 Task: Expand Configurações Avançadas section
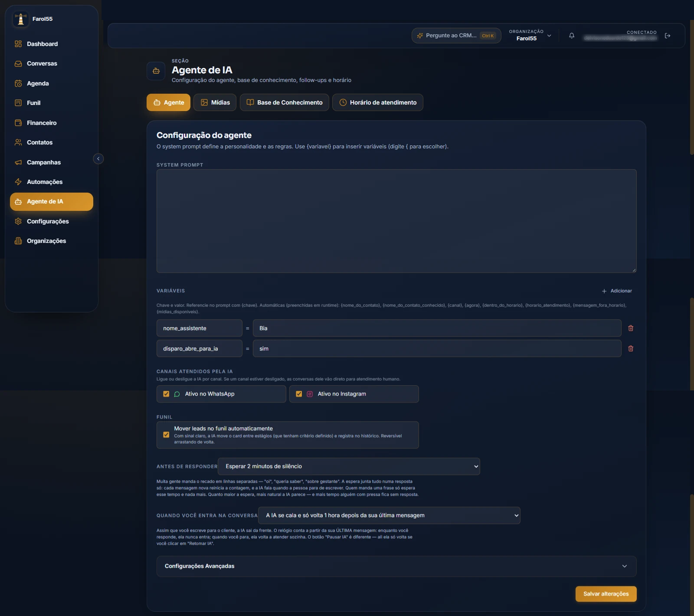396,566
